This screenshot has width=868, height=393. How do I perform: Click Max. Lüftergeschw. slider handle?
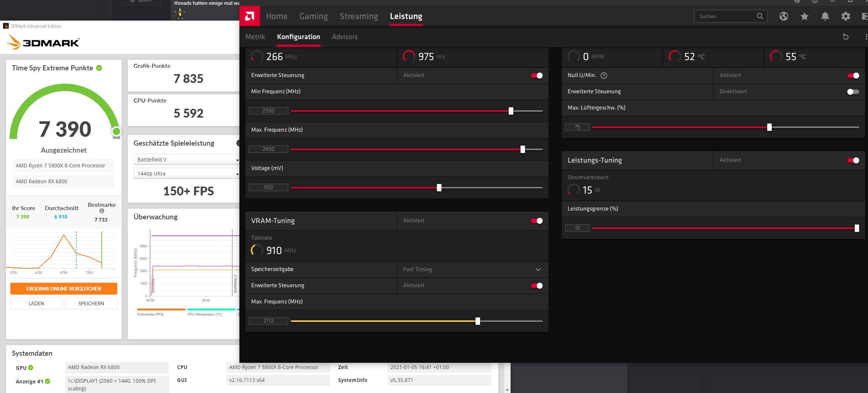point(769,127)
